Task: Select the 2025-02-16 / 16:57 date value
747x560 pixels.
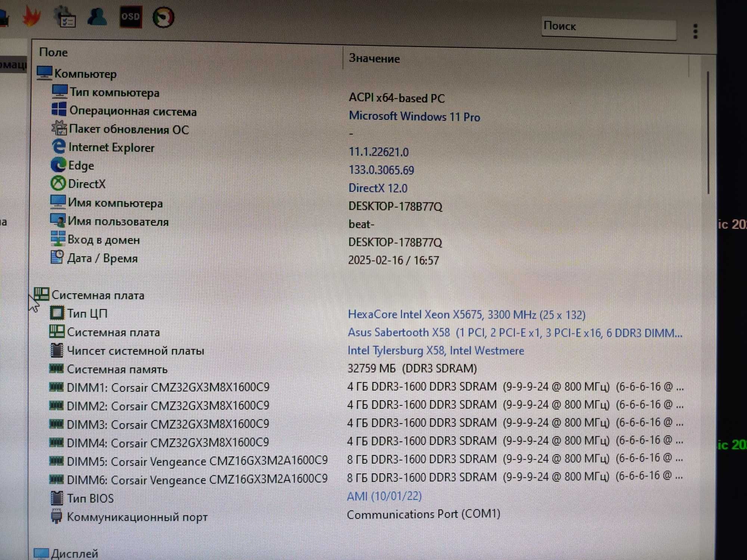Action: tap(394, 260)
